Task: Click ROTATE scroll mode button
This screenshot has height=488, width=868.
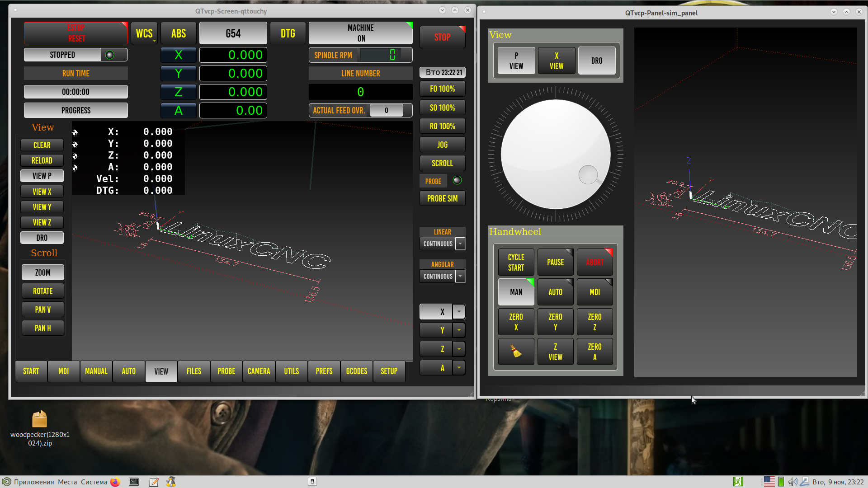Action: (43, 291)
